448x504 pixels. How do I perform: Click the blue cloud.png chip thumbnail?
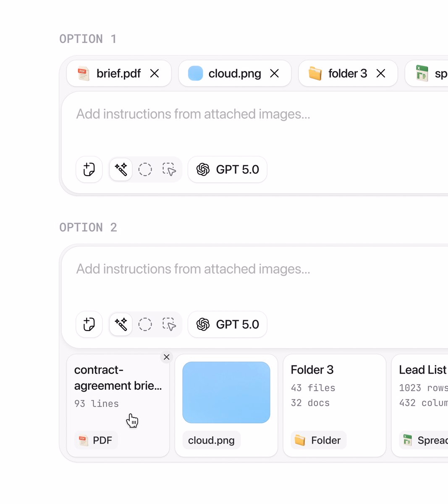point(195,73)
